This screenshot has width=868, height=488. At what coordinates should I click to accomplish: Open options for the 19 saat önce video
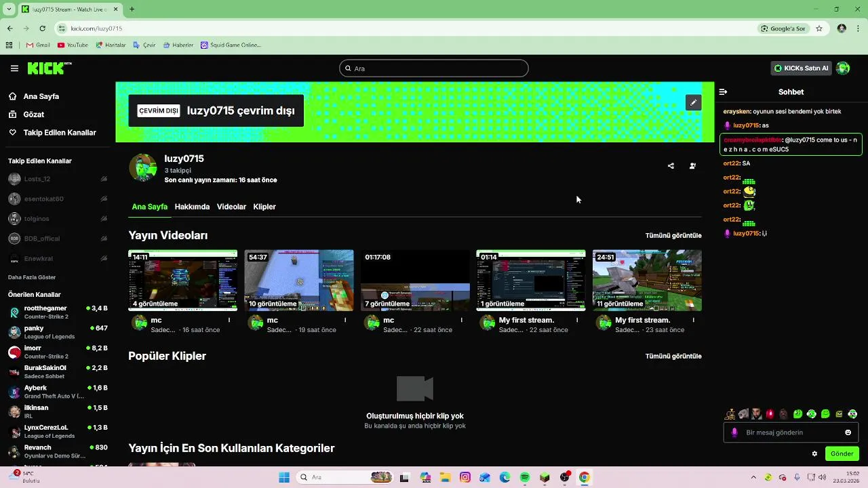pyautogui.click(x=345, y=320)
